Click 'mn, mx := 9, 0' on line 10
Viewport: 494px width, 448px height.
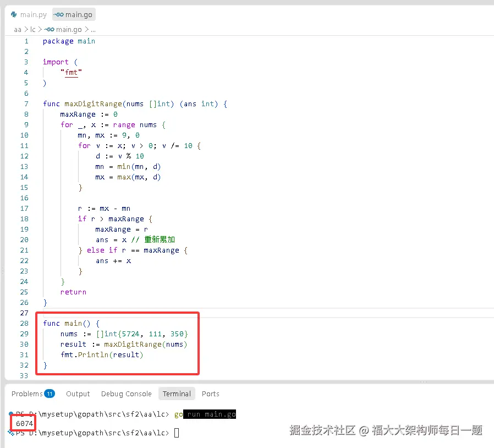109,135
